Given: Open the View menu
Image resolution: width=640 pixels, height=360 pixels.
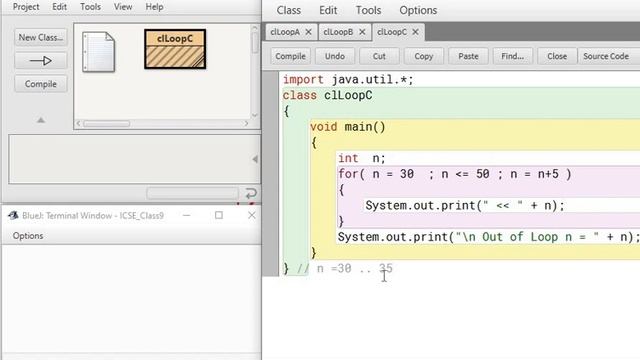Looking at the screenshot, I should point(123,7).
